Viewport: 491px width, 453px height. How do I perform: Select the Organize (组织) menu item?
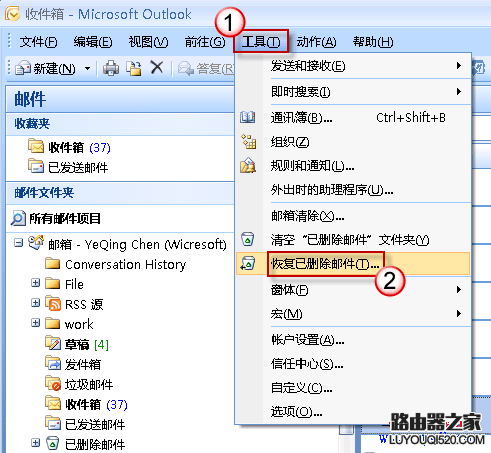(x=353, y=142)
